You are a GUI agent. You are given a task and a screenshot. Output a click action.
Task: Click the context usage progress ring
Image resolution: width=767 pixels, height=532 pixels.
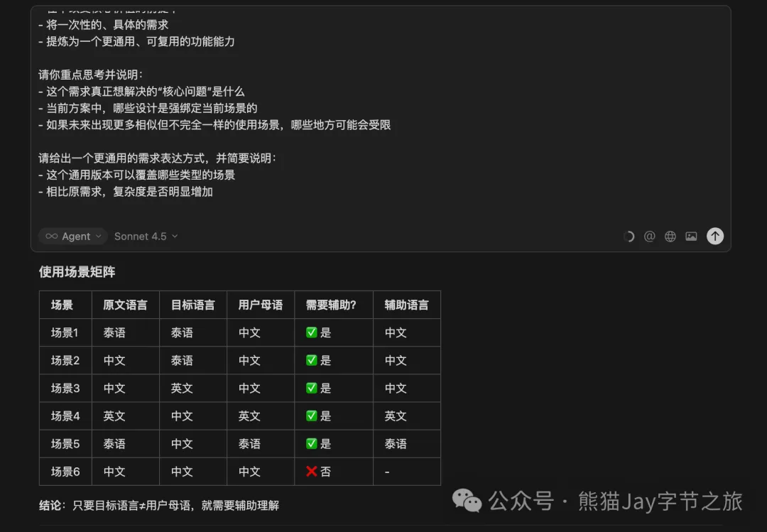point(629,236)
